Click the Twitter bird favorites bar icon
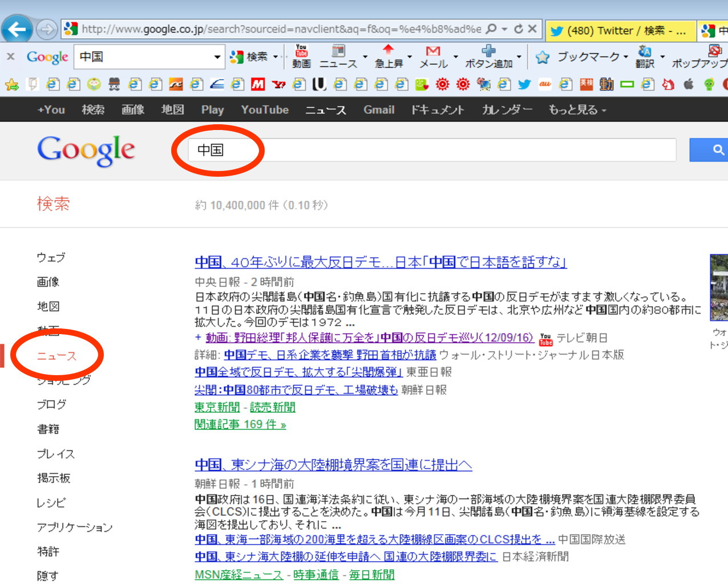Viewport: 728px width, 585px height. (x=524, y=85)
